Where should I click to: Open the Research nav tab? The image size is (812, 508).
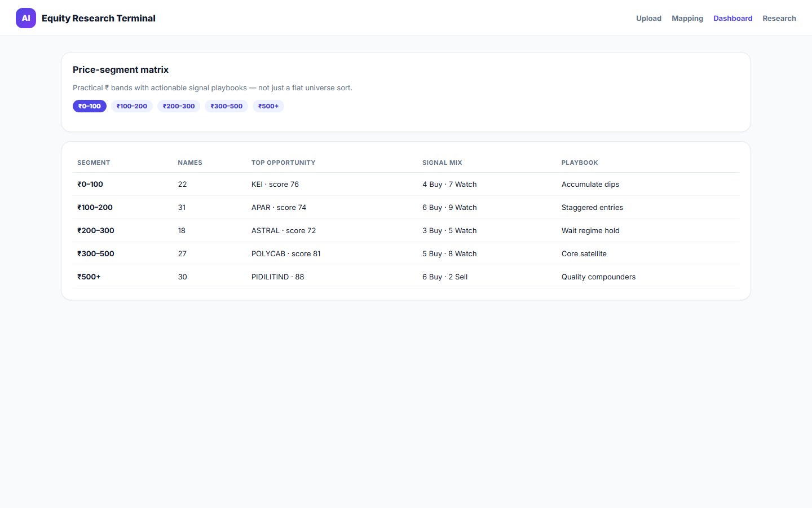pos(779,18)
